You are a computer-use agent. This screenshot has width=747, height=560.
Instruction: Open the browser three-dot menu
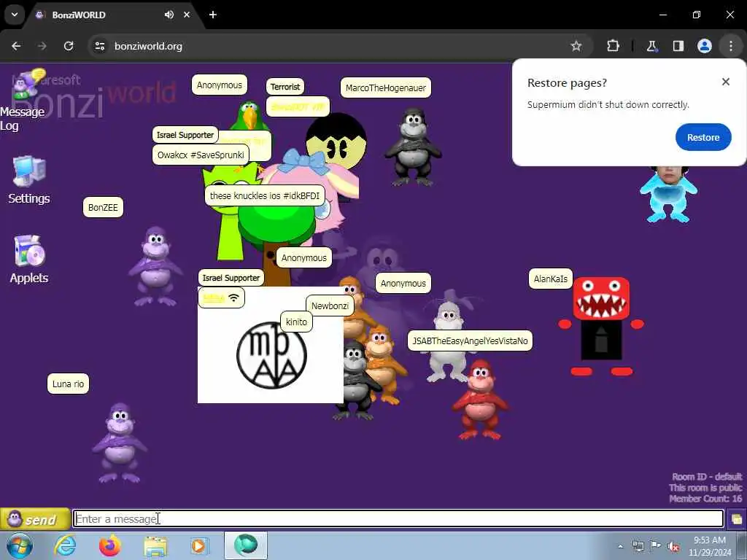click(x=731, y=46)
